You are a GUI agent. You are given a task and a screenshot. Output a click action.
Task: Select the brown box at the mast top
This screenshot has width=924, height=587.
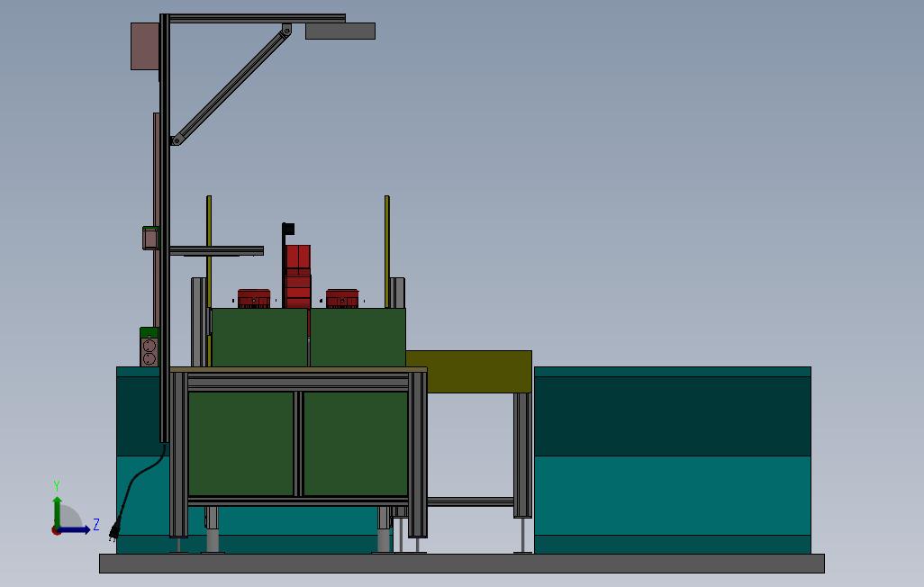pyautogui.click(x=145, y=47)
